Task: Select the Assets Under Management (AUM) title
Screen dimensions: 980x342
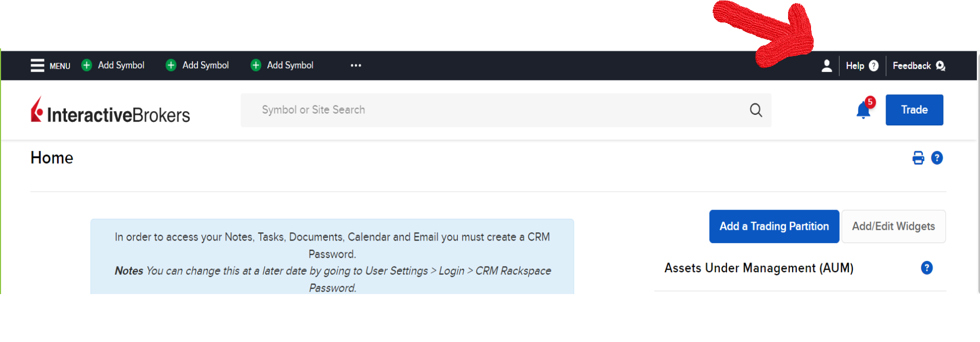Action: coord(758,268)
